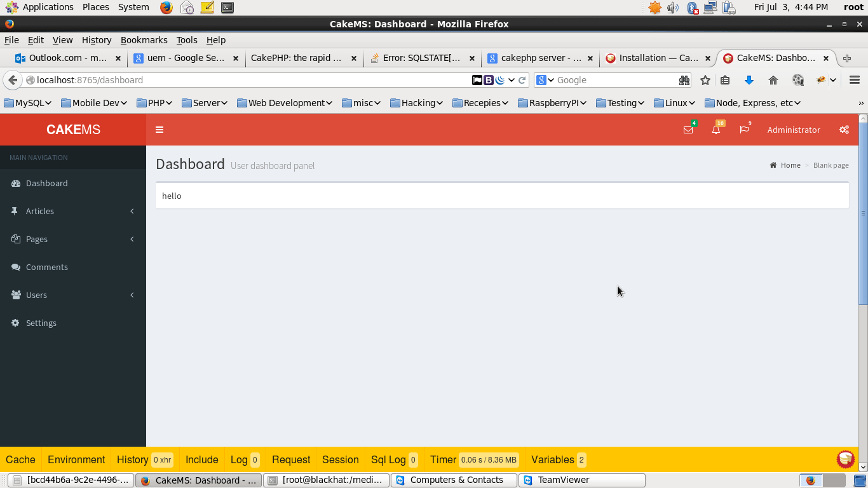
Task: Expand the Users sidebar menu
Action: pos(36,295)
